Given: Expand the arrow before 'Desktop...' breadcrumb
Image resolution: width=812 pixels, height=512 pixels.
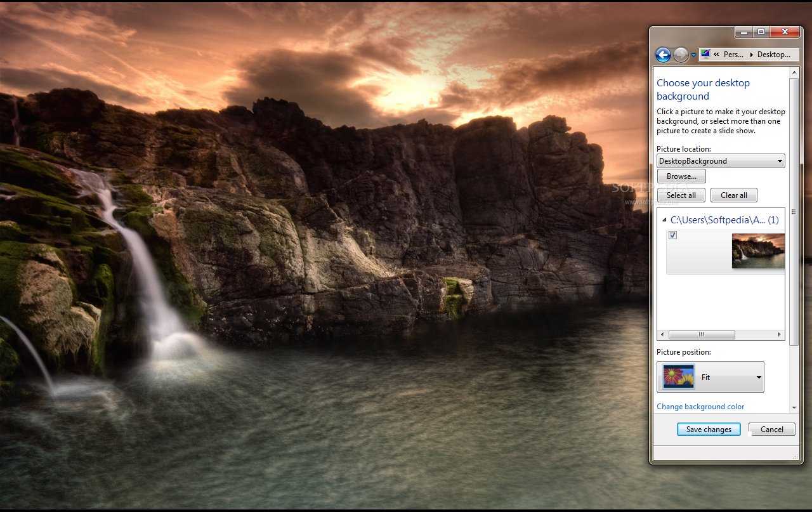Looking at the screenshot, I should click(x=751, y=55).
